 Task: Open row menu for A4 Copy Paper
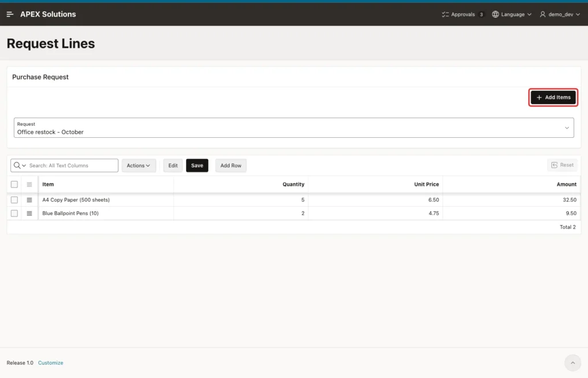(x=29, y=200)
